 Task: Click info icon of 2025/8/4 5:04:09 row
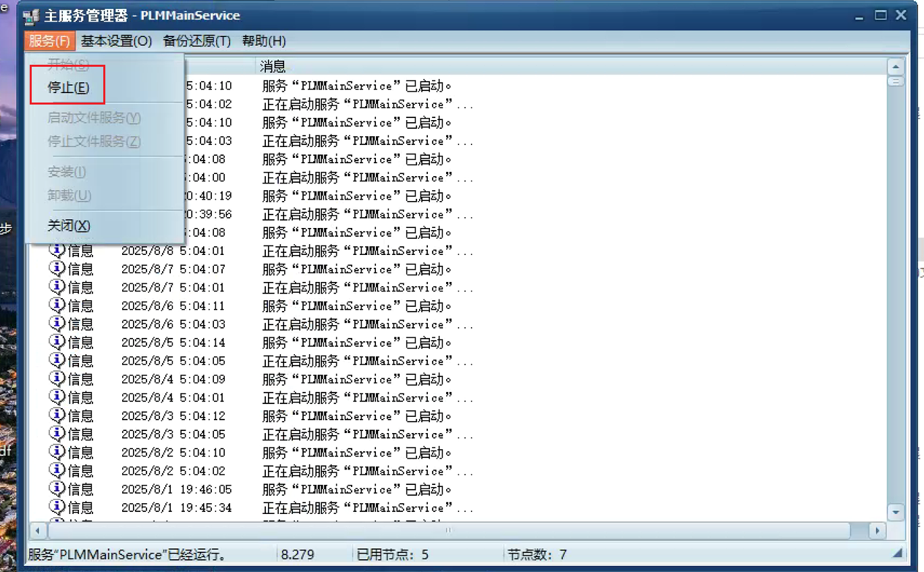tap(57, 379)
